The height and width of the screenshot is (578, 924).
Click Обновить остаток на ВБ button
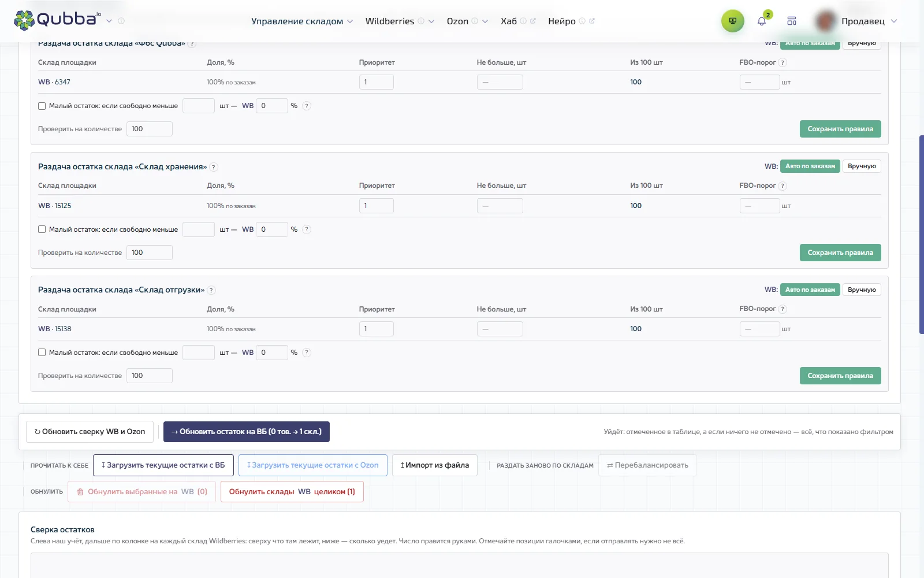point(247,432)
